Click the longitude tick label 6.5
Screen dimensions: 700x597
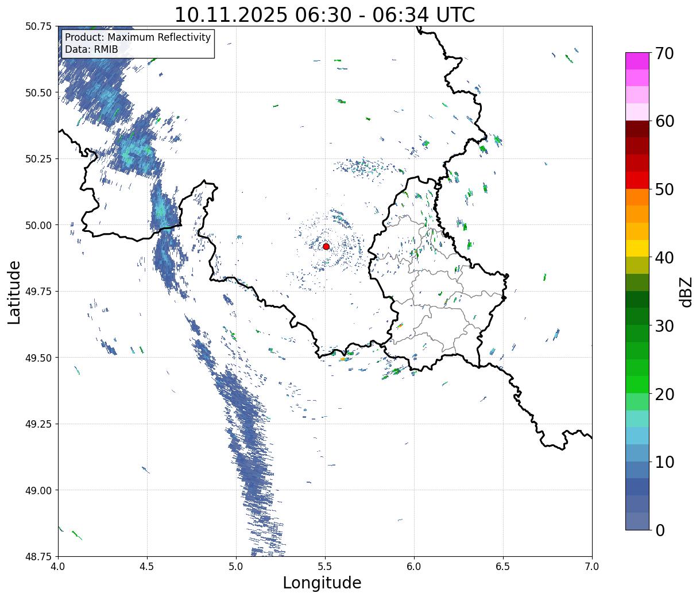[x=503, y=567]
